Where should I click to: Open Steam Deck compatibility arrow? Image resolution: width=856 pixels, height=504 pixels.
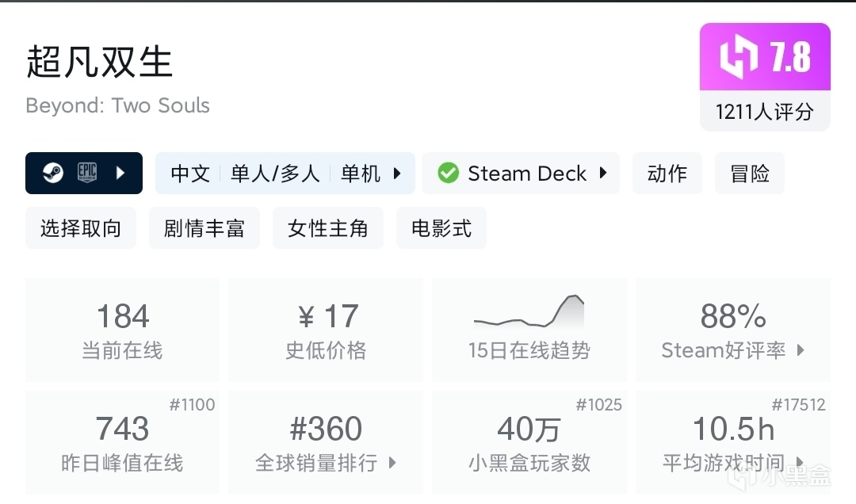pyautogui.click(x=603, y=173)
